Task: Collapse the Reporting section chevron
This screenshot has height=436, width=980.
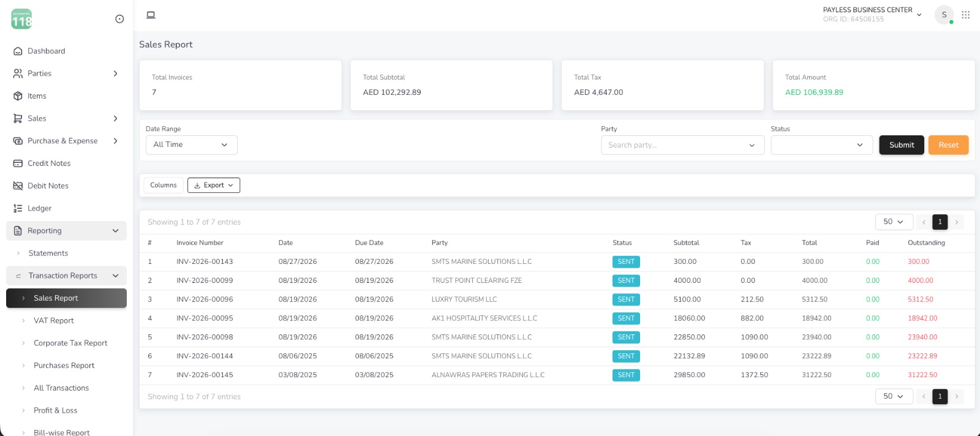Action: tap(115, 231)
